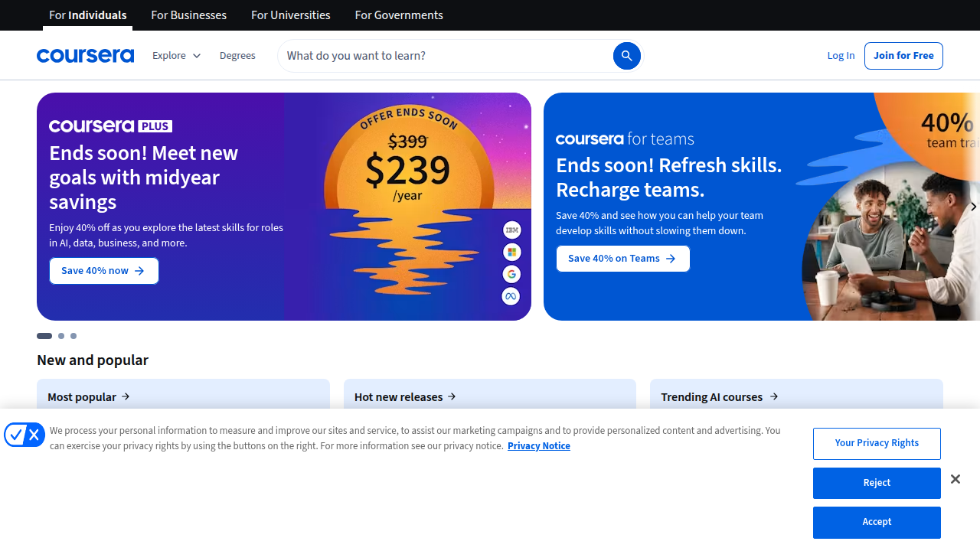Click the teams banner photo
980x551 pixels.
tap(890, 242)
